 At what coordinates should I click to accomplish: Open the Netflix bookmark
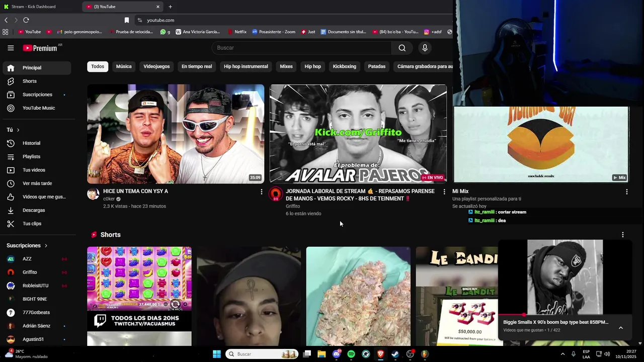pos(237,32)
